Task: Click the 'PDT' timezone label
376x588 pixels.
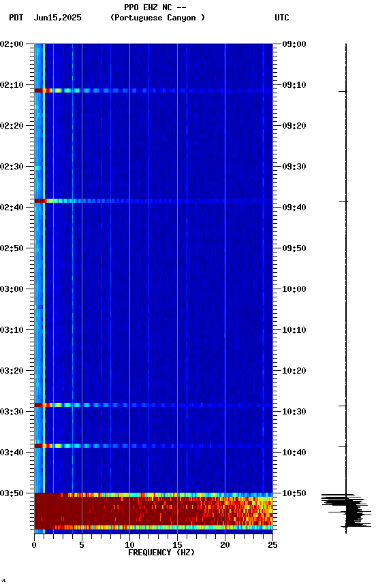Action: pos(16,18)
